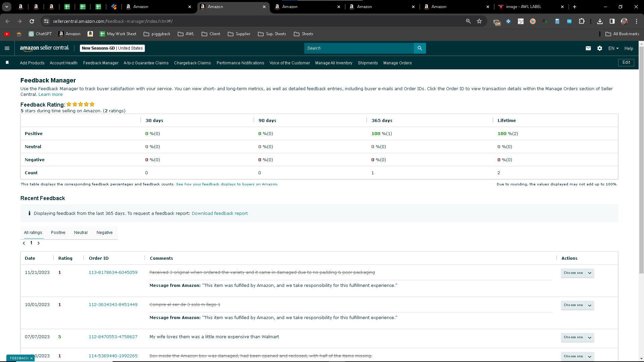Open the New Seasons-GD marketplace switcher
This screenshot has height=362, width=644.
112,48
